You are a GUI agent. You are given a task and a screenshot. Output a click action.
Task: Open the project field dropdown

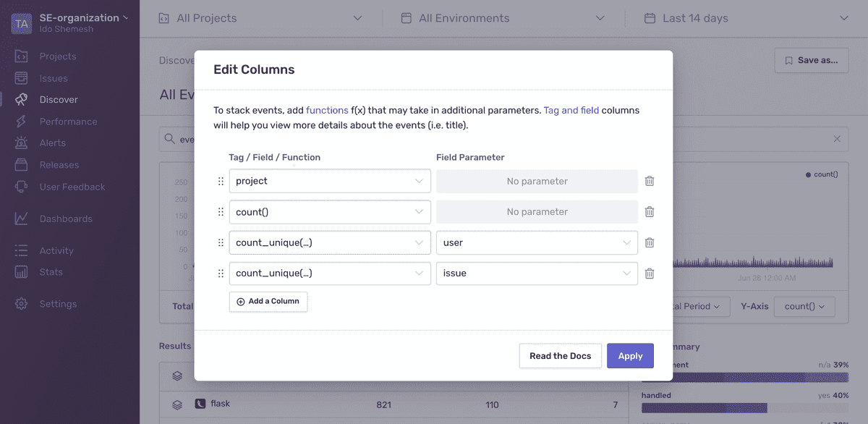330,181
